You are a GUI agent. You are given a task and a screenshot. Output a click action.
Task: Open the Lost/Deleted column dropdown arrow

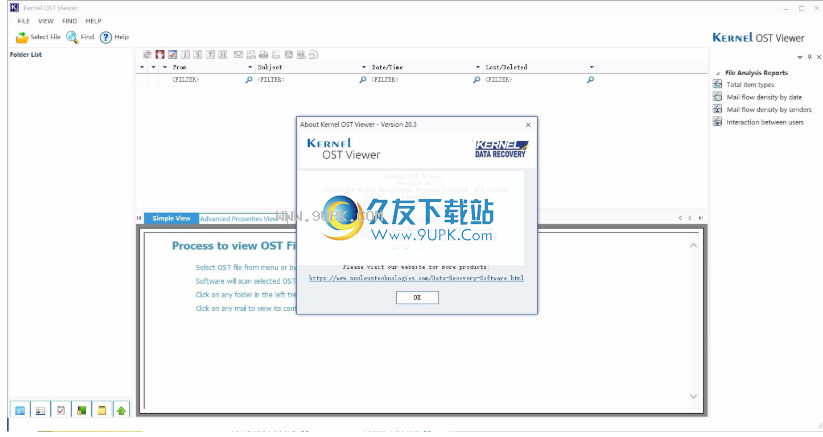pyautogui.click(x=592, y=67)
